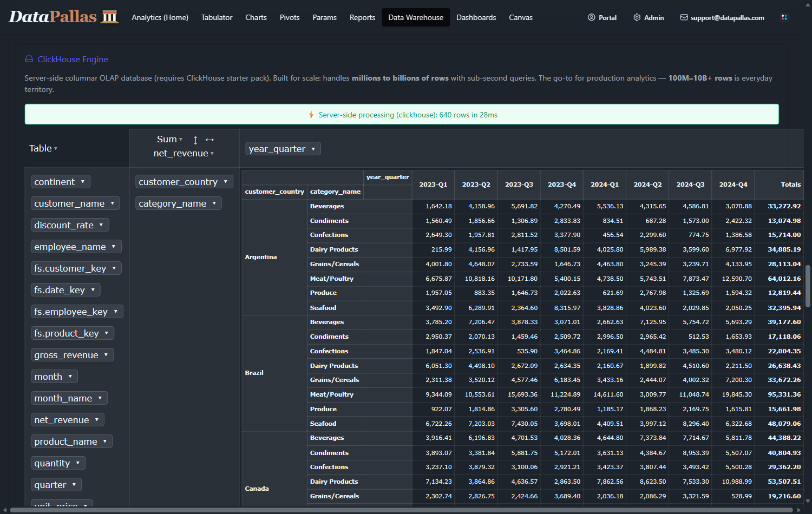
Task: Open the customer_name field filter arrow
Action: click(113, 203)
